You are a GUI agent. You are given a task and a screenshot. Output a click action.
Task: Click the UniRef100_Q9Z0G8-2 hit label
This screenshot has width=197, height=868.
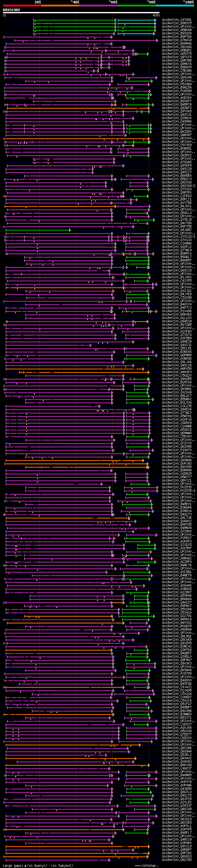point(179,186)
